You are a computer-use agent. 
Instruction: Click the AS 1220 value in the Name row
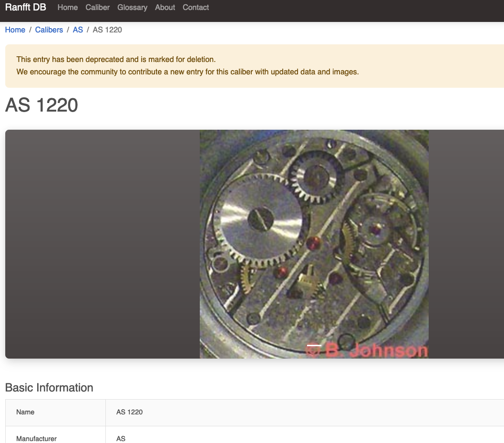pos(129,412)
